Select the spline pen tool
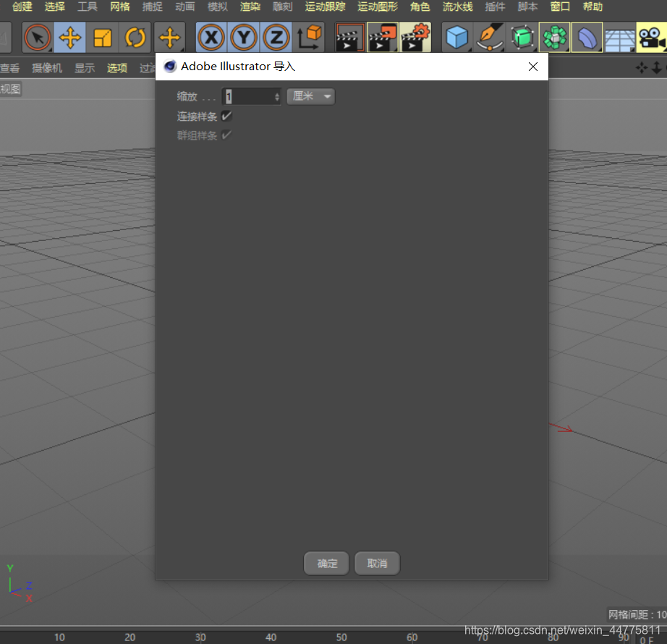 click(490, 38)
